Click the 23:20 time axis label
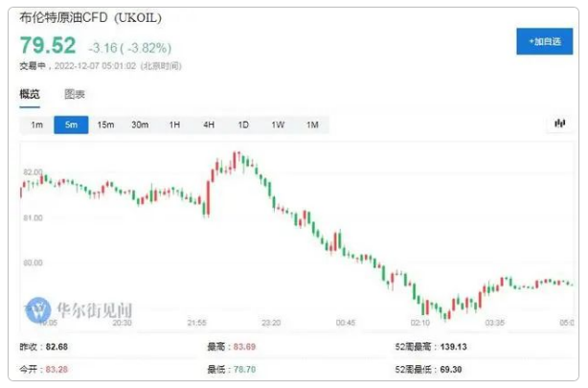 pos(271,323)
